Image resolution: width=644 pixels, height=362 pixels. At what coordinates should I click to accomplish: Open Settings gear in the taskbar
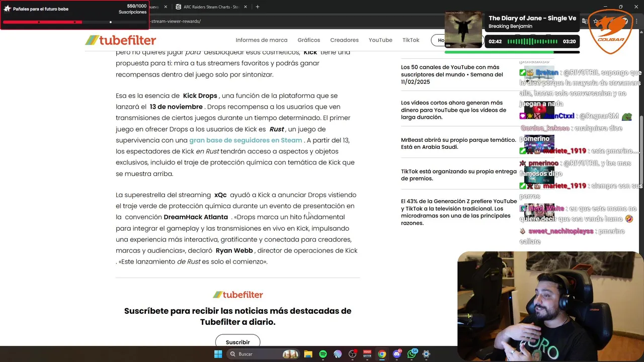pyautogui.click(x=426, y=354)
